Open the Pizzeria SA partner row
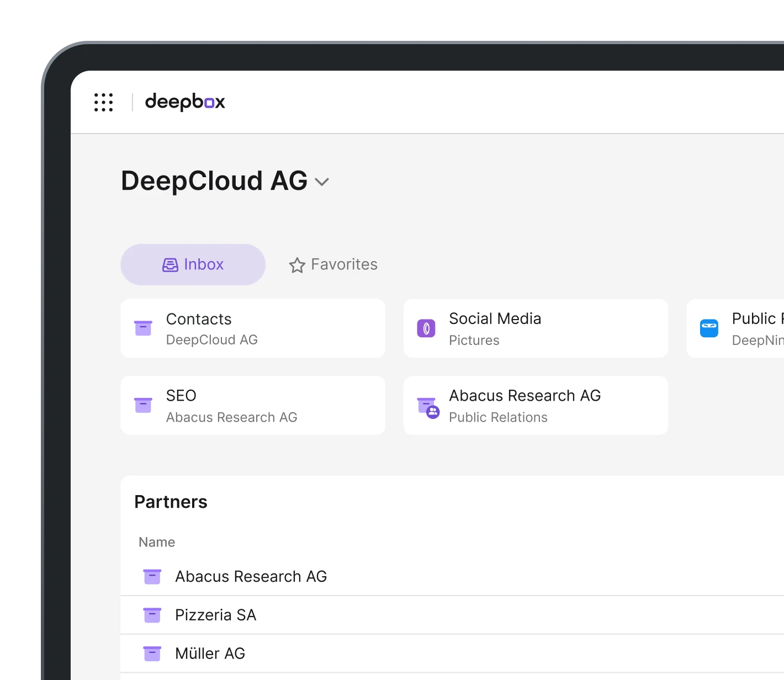 (452, 615)
